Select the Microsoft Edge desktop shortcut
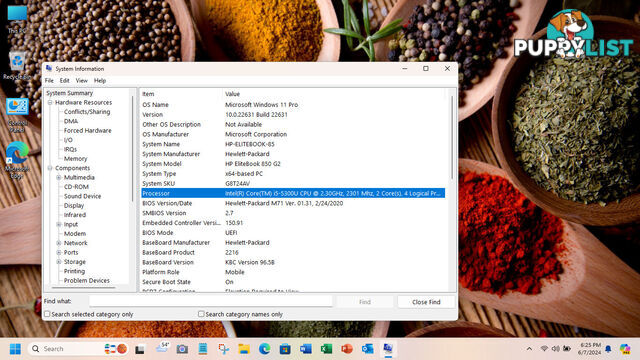Viewport: 640px width, 360px height. pos(17,160)
